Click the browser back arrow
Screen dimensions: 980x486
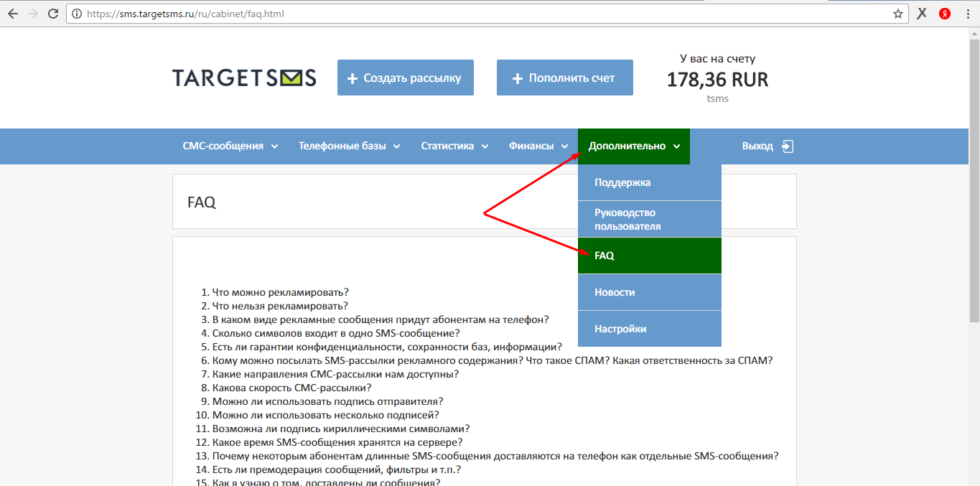pos(13,14)
